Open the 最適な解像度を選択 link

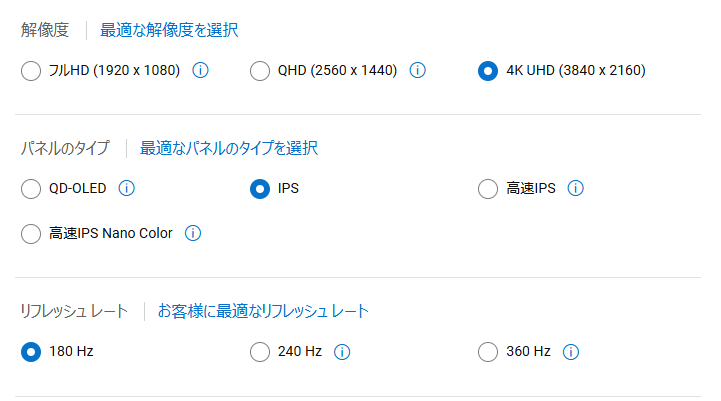click(169, 30)
